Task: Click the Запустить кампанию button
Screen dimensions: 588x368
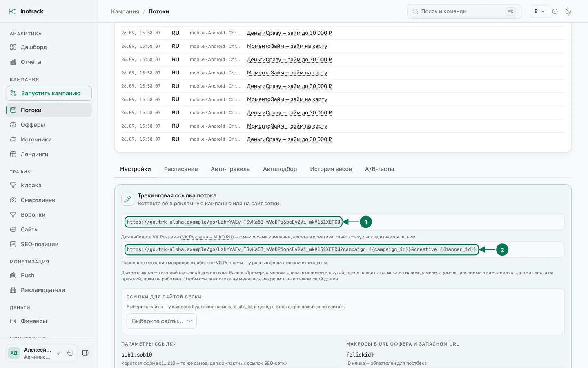Action: 49,93
